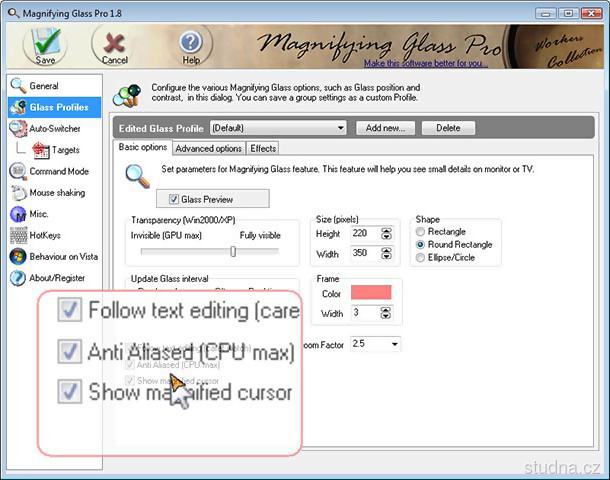This screenshot has height=480, width=610.
Task: Switch to the Advanced options tab
Action: point(208,148)
